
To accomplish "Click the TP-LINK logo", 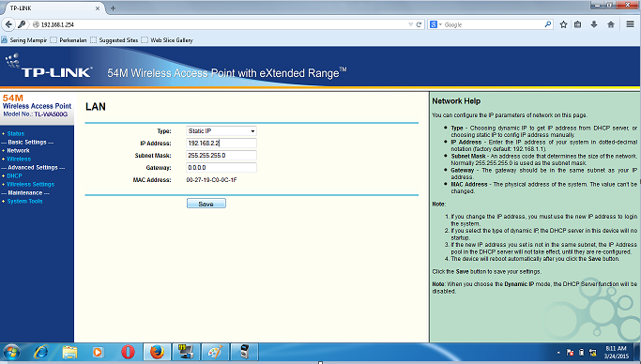I will [49, 67].
